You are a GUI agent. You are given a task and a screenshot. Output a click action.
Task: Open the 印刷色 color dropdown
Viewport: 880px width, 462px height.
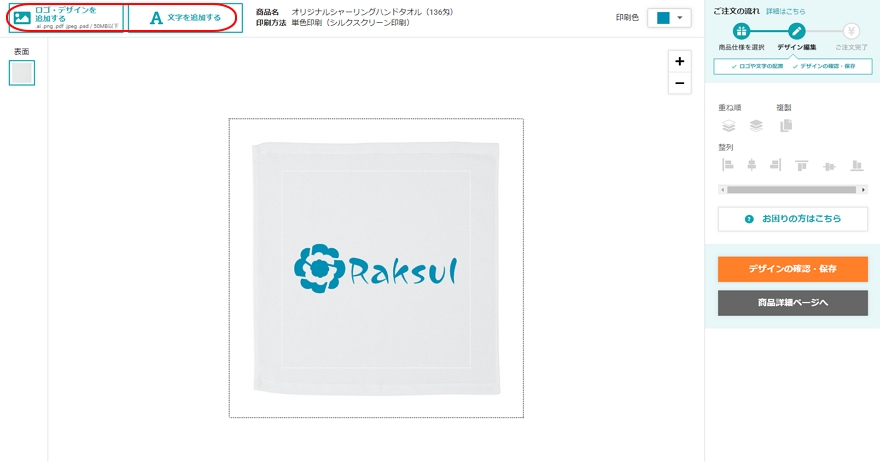point(669,17)
